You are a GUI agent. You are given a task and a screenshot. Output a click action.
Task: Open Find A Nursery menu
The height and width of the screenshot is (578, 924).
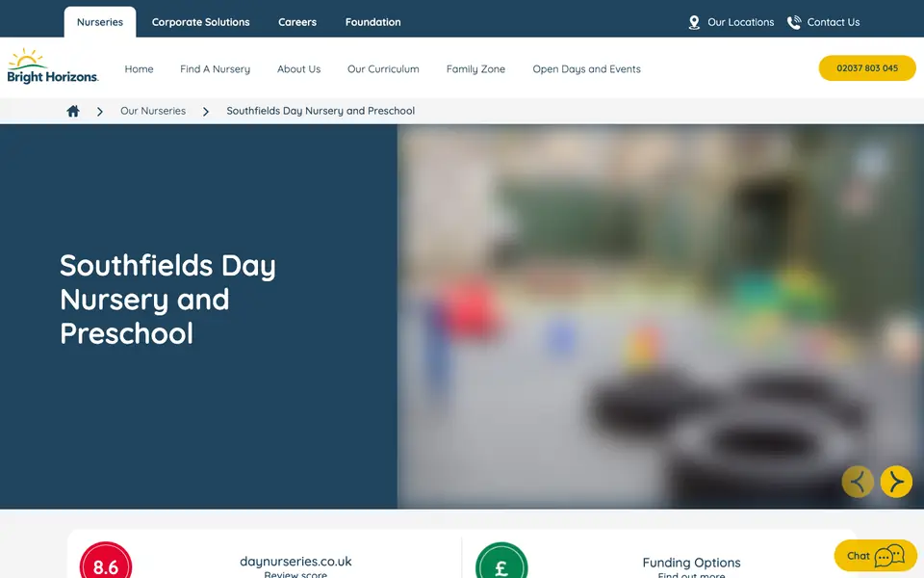[x=215, y=69]
